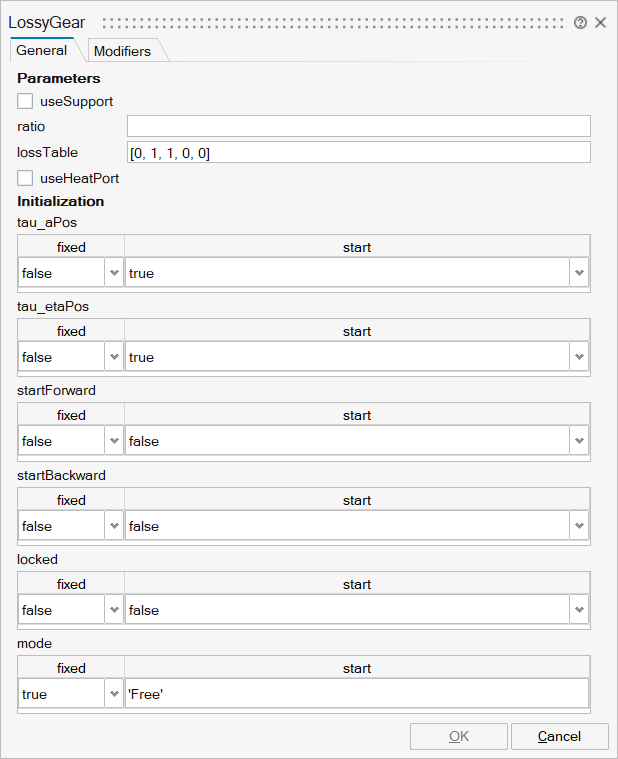Expand startBackward start dropdown arrow
Viewport: 618px width, 759px height.
[578, 526]
